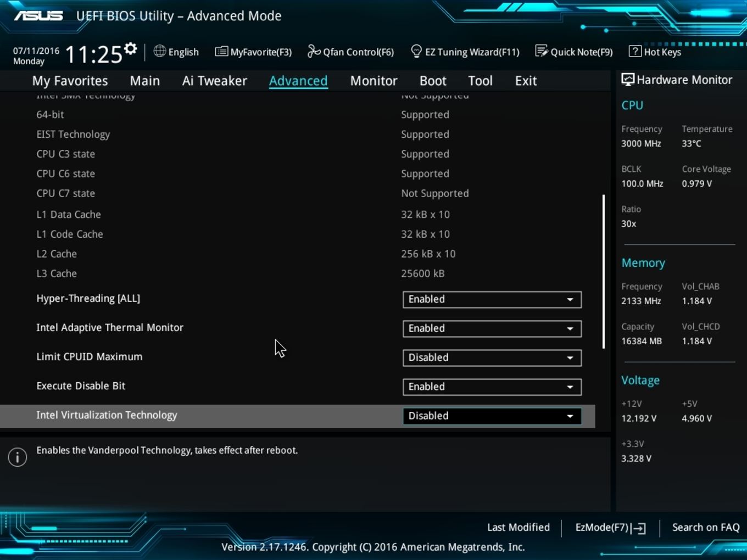Click the CPU C6 state row
747x560 pixels.
point(297,174)
